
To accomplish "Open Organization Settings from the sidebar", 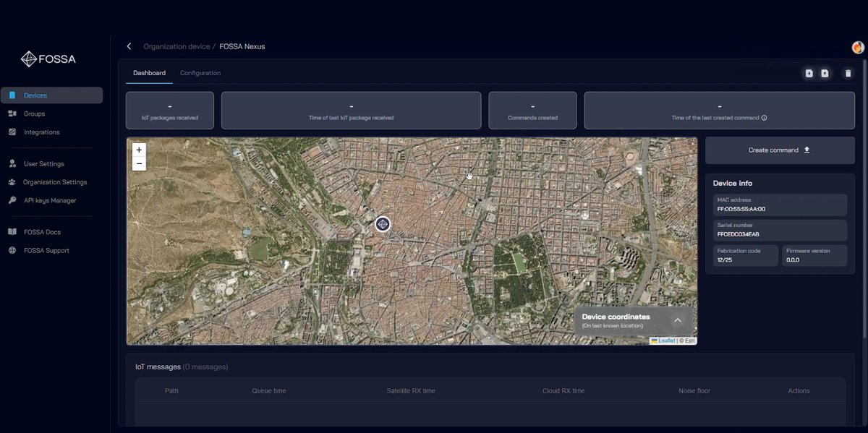I will coord(51,182).
